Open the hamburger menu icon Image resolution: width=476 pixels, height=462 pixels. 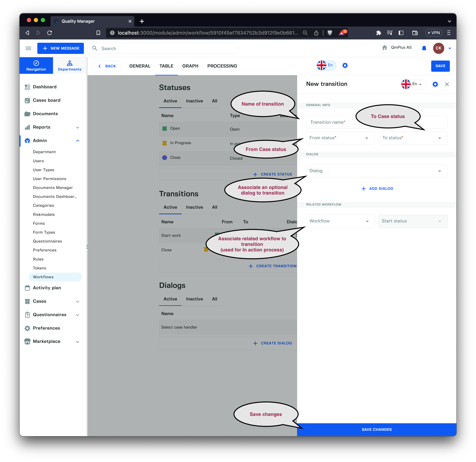pyautogui.click(x=28, y=48)
